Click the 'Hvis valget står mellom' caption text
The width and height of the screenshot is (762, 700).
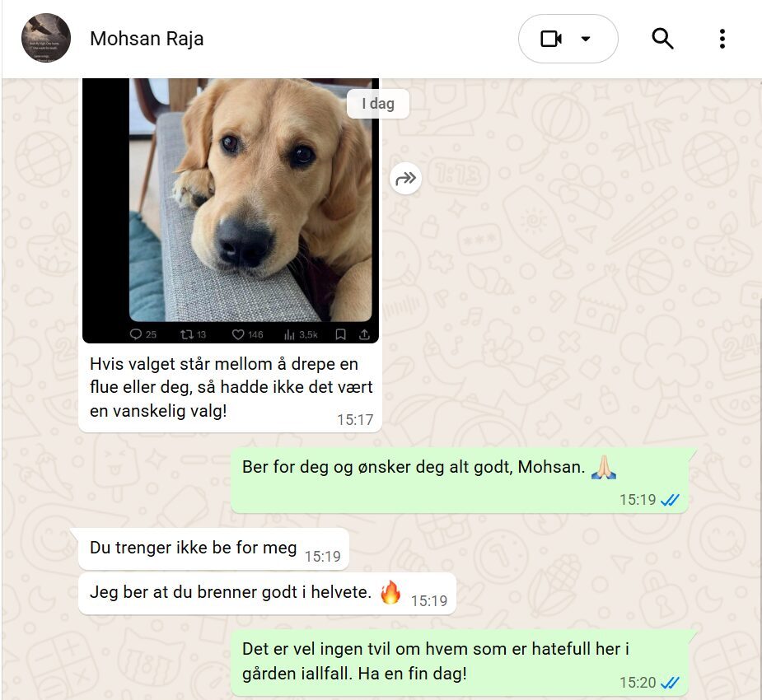231,387
